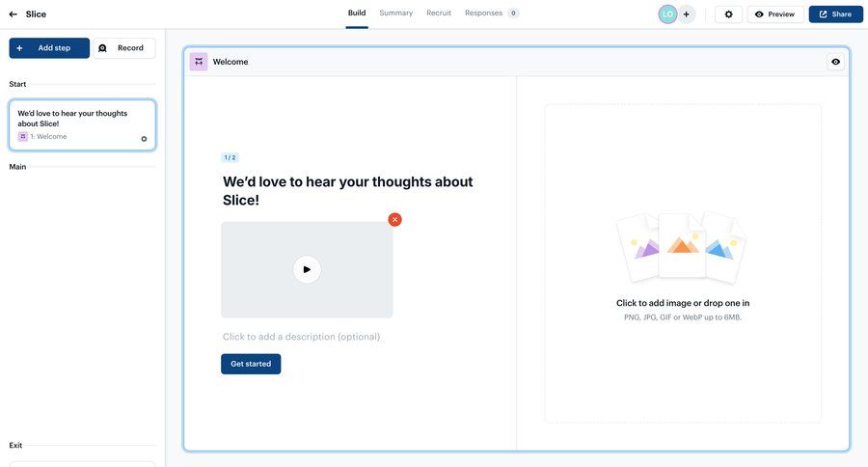Click the Exit section label
The width and height of the screenshot is (868, 467).
coord(15,446)
